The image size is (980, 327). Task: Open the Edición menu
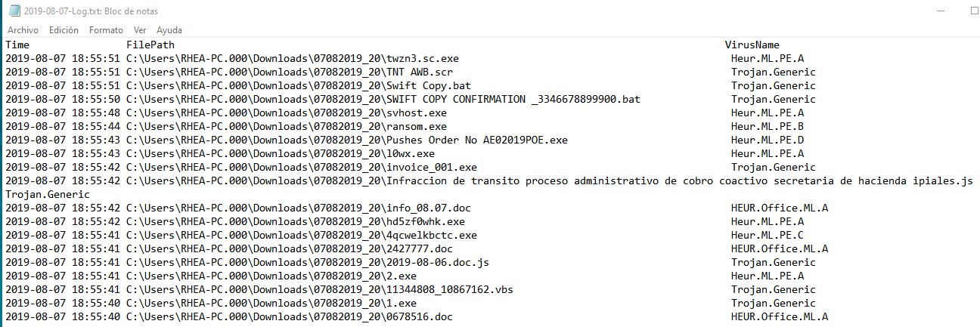point(64,30)
